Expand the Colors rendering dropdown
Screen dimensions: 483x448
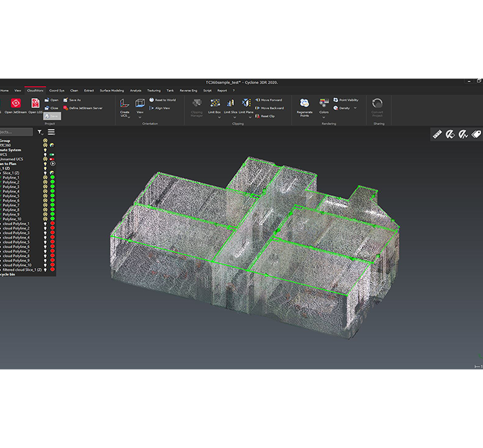coord(324,117)
